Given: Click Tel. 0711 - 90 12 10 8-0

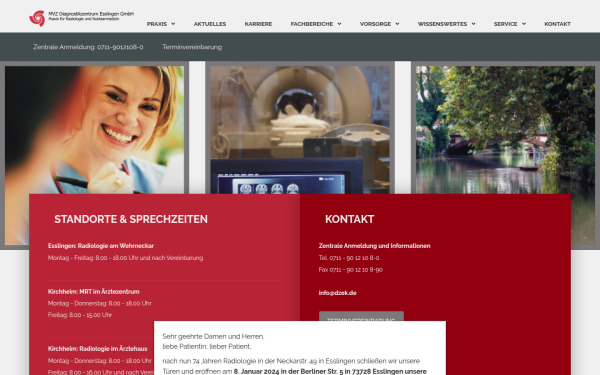Looking at the screenshot, I should coord(349,258).
